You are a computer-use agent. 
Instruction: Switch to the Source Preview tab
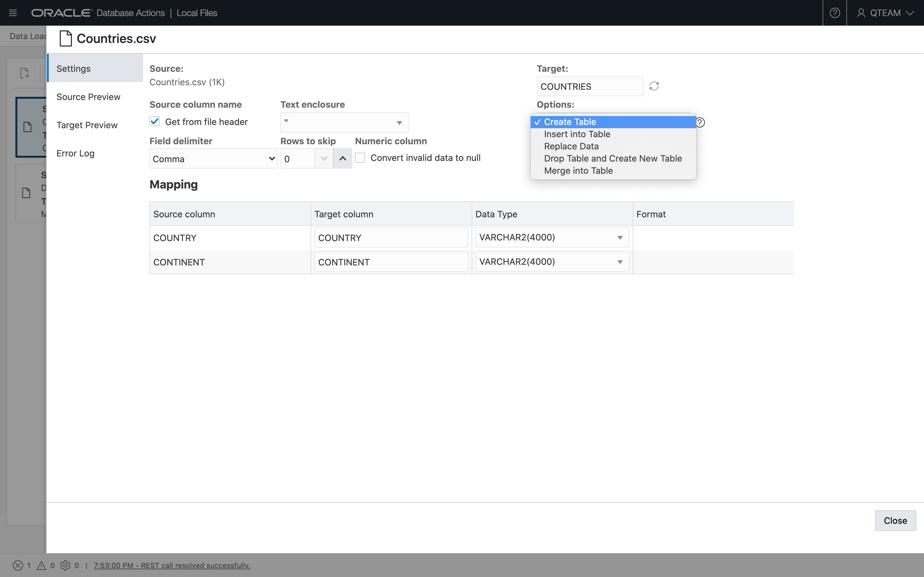pos(88,97)
